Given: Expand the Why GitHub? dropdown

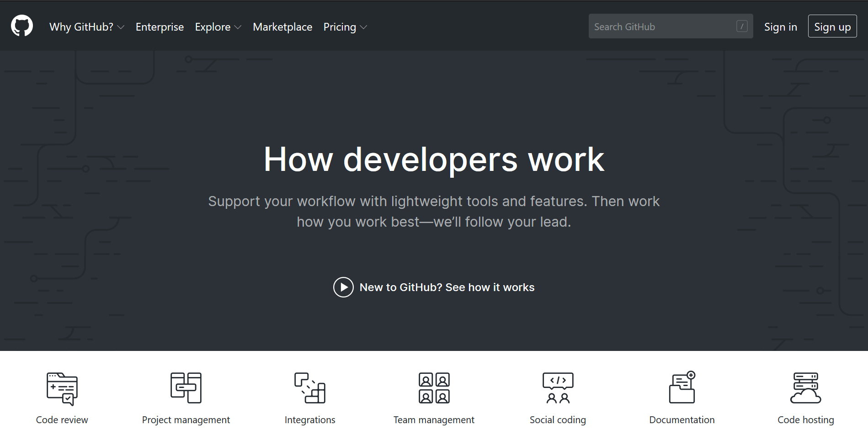Looking at the screenshot, I should [x=87, y=27].
